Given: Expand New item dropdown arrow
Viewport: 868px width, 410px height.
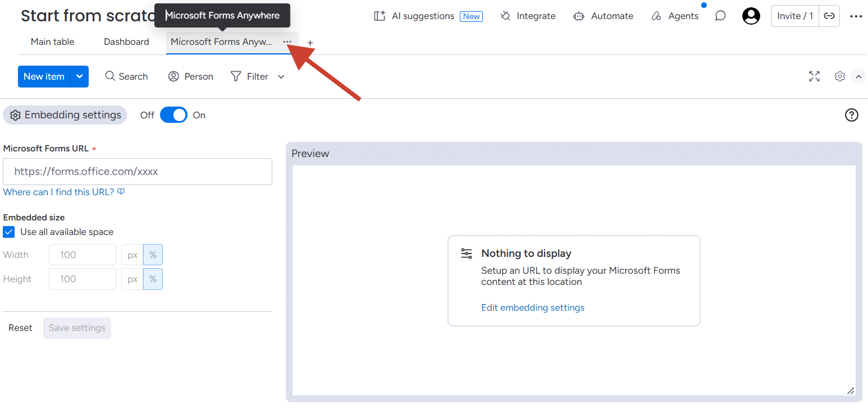Looking at the screenshot, I should pos(79,76).
